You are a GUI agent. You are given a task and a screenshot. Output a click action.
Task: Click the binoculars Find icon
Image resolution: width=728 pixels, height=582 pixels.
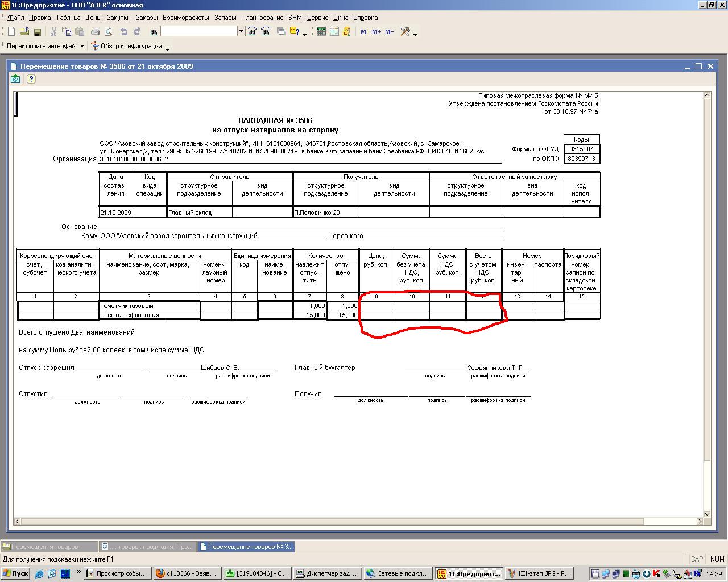click(154, 32)
